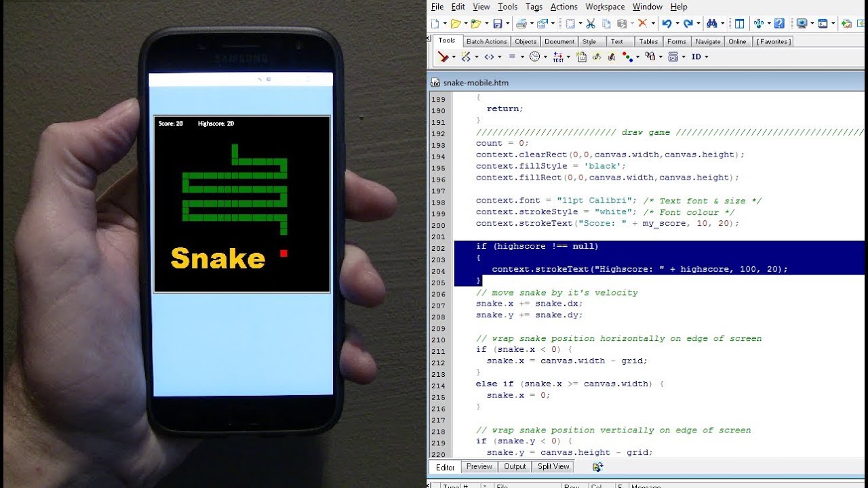Expand the dropdown beside the Undo icon
Image resolution: width=868 pixels, height=488 pixels.
(x=677, y=24)
